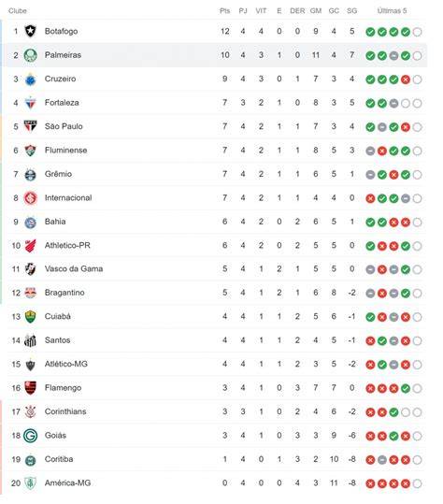Click the Palmeiras club crest
Viewport: 443px width, 504px height.
point(31,55)
